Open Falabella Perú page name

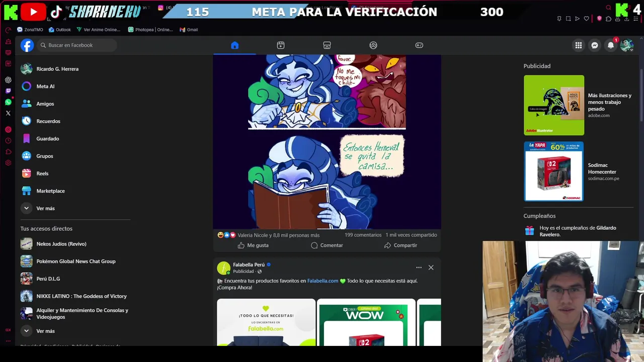(x=249, y=264)
